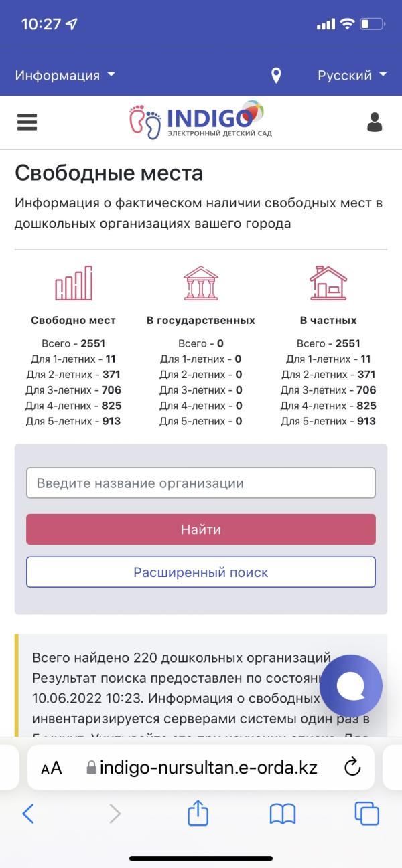
Task: Open the Safari AA text size menu
Action: (52, 768)
